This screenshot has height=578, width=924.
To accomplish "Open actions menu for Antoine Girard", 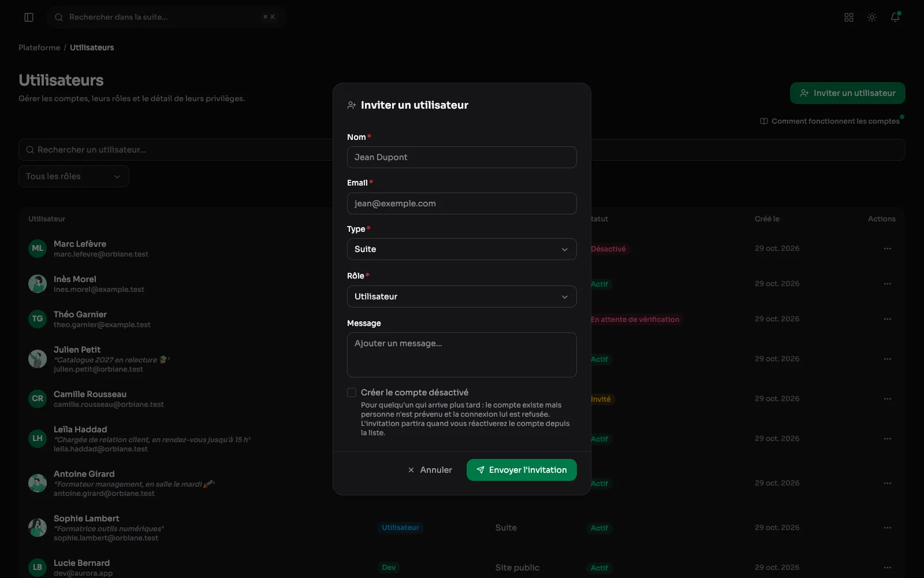I will 888,483.
